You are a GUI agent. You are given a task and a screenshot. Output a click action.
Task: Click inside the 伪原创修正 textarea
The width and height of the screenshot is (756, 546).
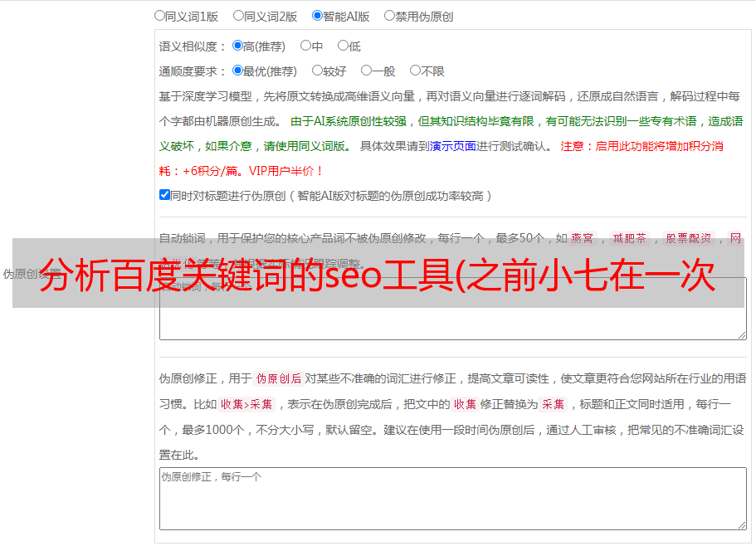[453, 499]
